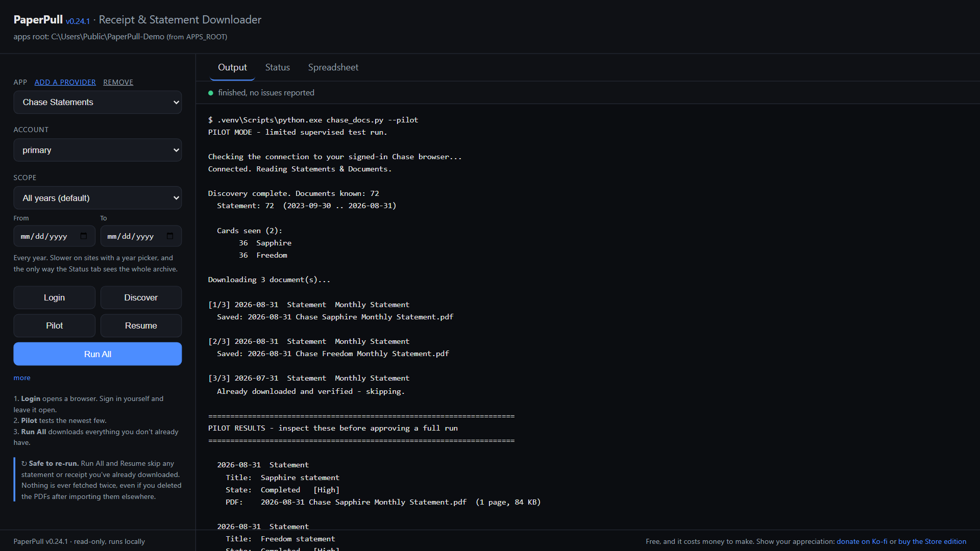Open the donate on Ko-fi link
Screen dimensions: 980x551
[x=862, y=541]
